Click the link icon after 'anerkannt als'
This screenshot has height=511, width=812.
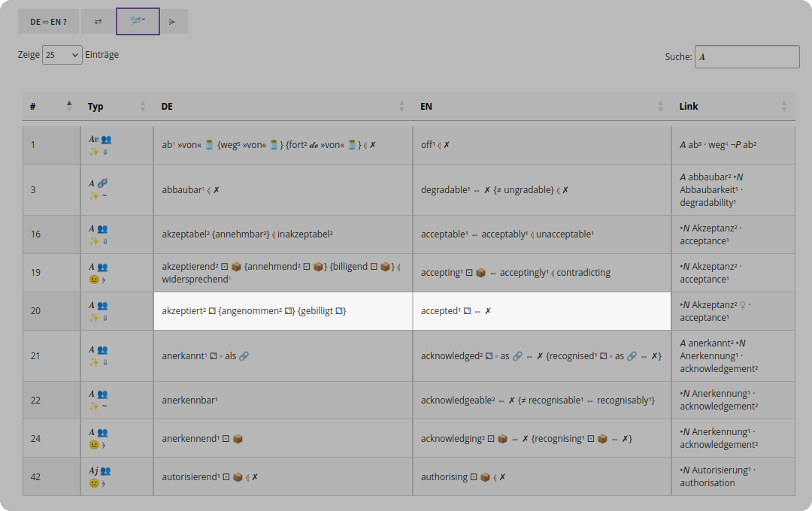[x=244, y=356]
